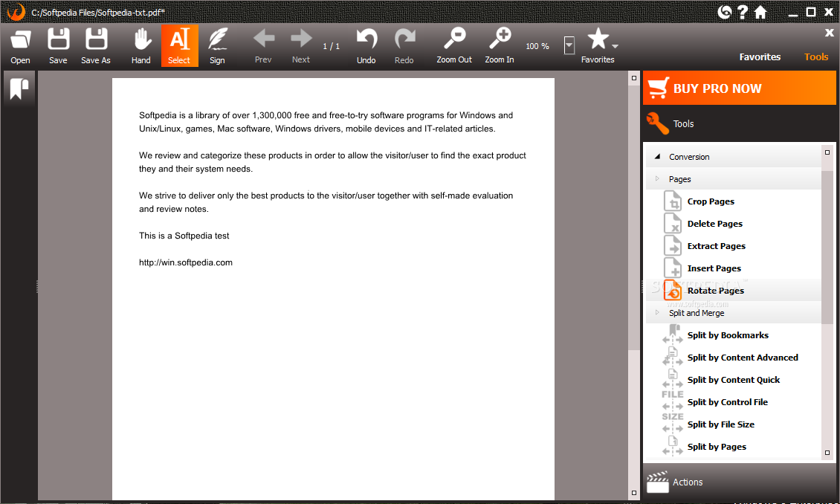Open the Split by Pages tool
The height and width of the screenshot is (504, 840).
point(733,447)
